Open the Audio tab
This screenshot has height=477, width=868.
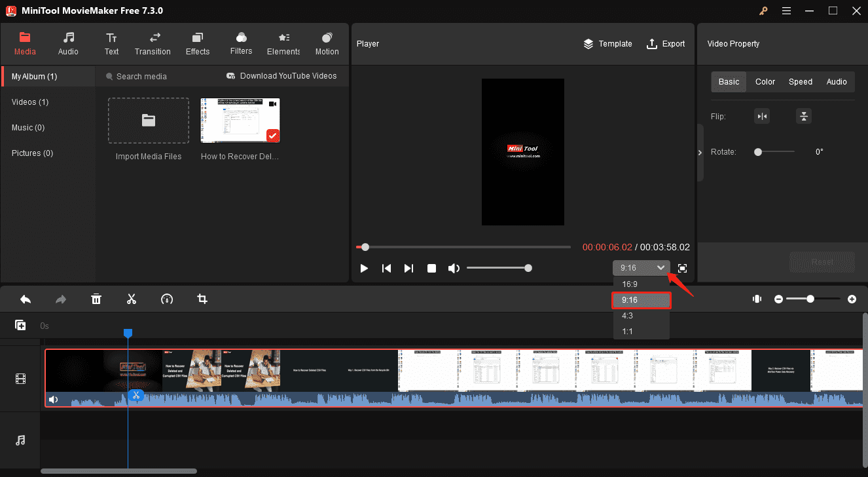click(x=68, y=44)
